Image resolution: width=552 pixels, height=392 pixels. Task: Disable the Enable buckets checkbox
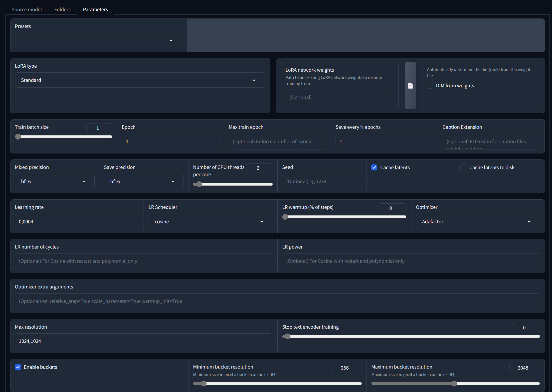18,367
